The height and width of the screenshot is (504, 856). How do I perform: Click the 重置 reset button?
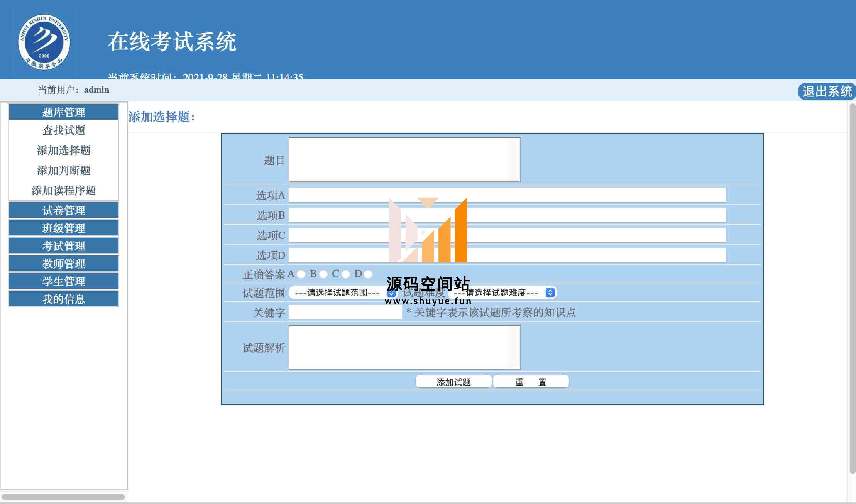pos(531,382)
